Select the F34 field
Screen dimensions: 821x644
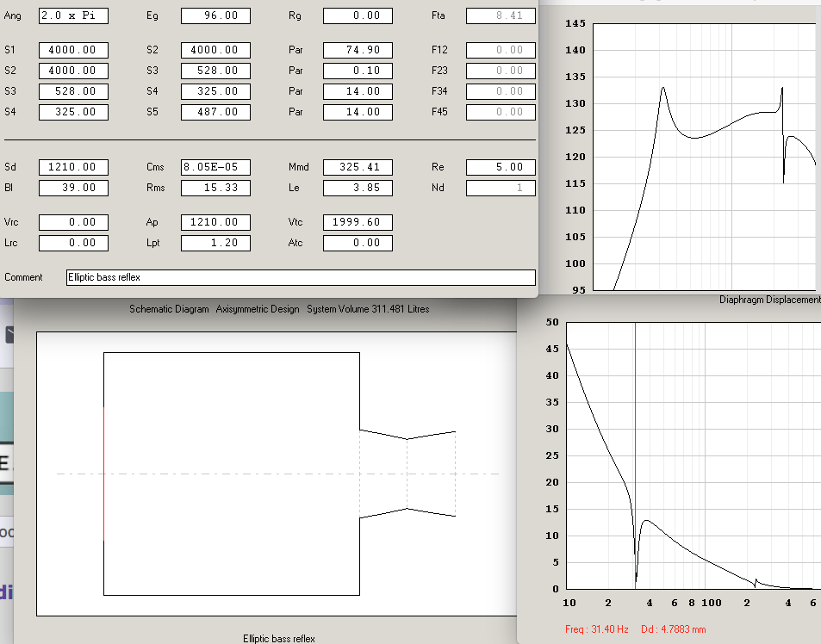(x=501, y=91)
